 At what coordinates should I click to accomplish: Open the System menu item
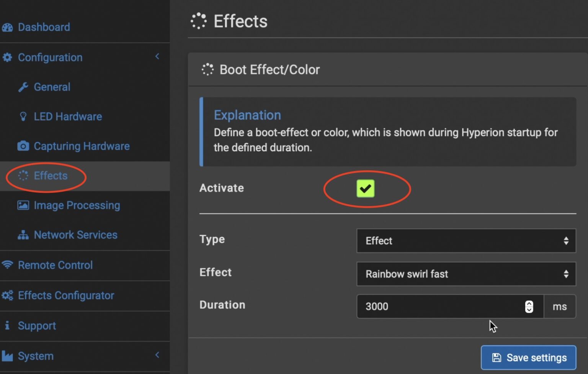tap(36, 356)
